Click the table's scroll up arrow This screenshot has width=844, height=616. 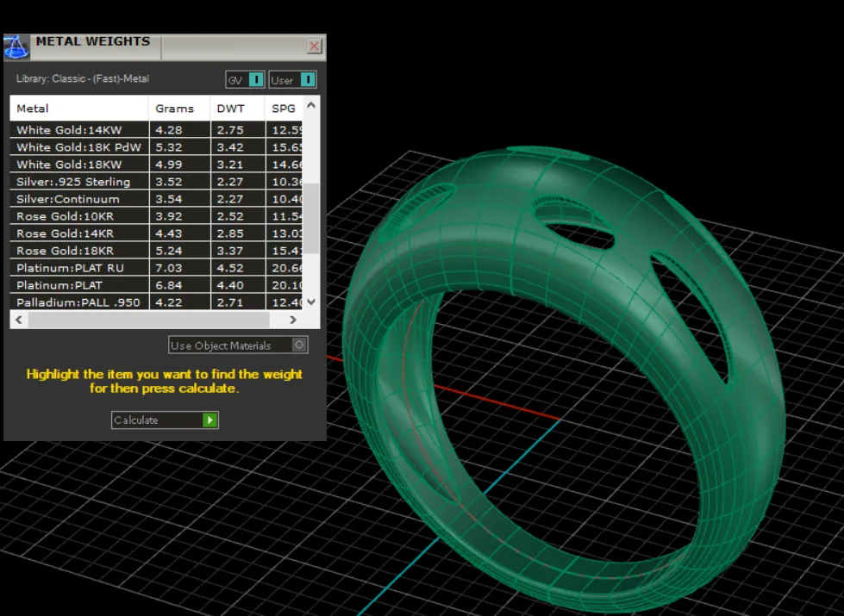click(311, 105)
